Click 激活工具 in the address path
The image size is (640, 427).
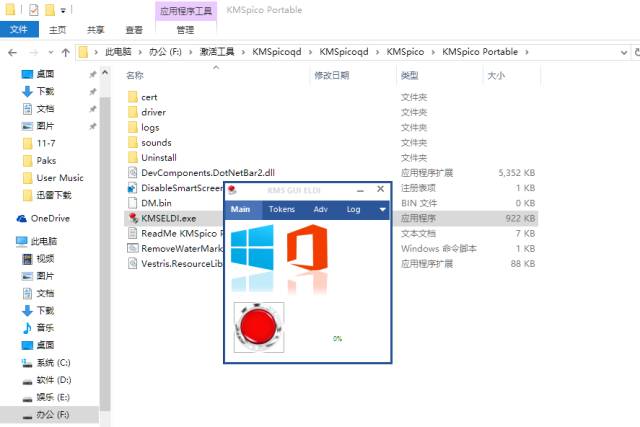217,52
